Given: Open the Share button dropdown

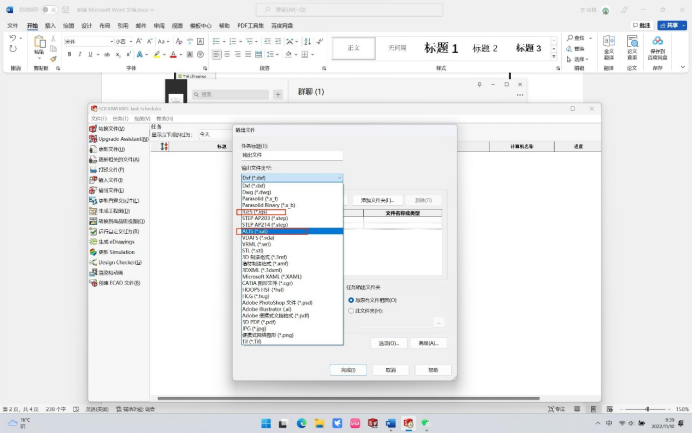Looking at the screenshot, I should pyautogui.click(x=683, y=26).
